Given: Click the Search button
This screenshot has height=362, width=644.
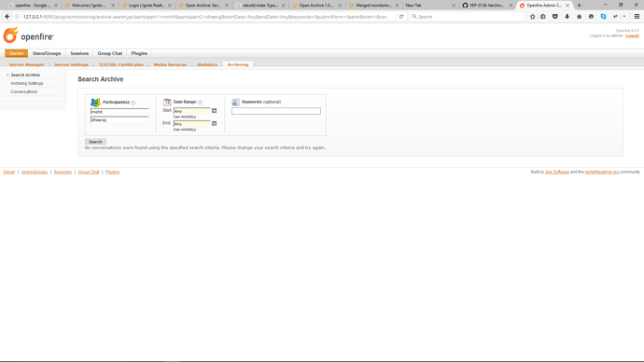Looking at the screenshot, I should pos(96,142).
